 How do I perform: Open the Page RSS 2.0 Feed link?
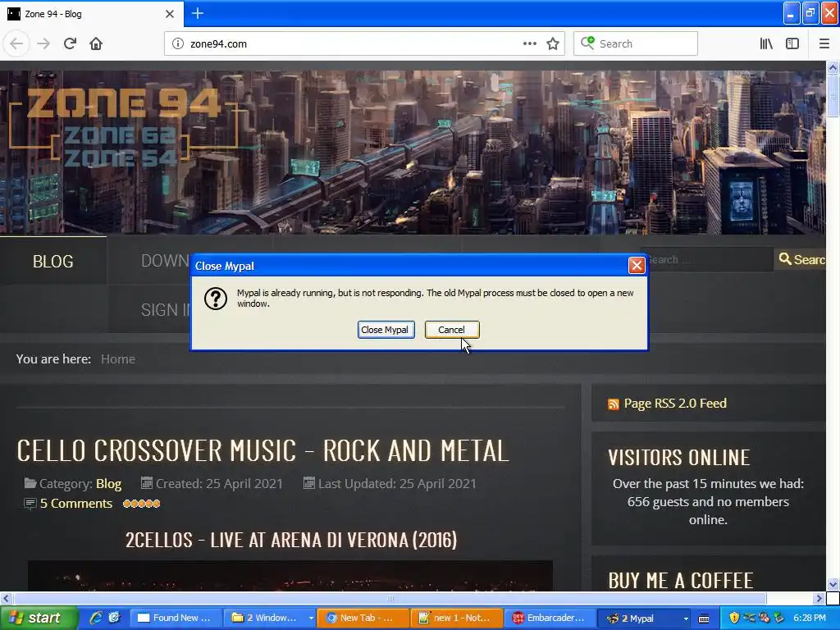[675, 404]
